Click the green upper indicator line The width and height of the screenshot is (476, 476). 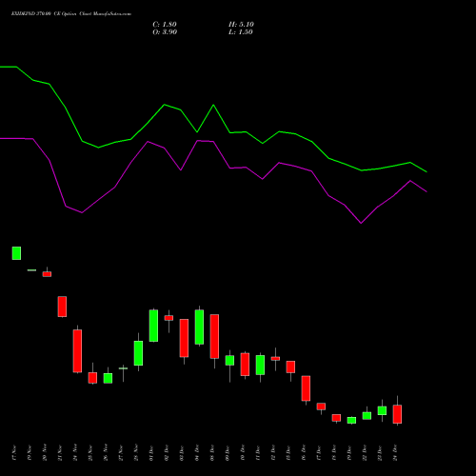pyautogui.click(x=213, y=106)
